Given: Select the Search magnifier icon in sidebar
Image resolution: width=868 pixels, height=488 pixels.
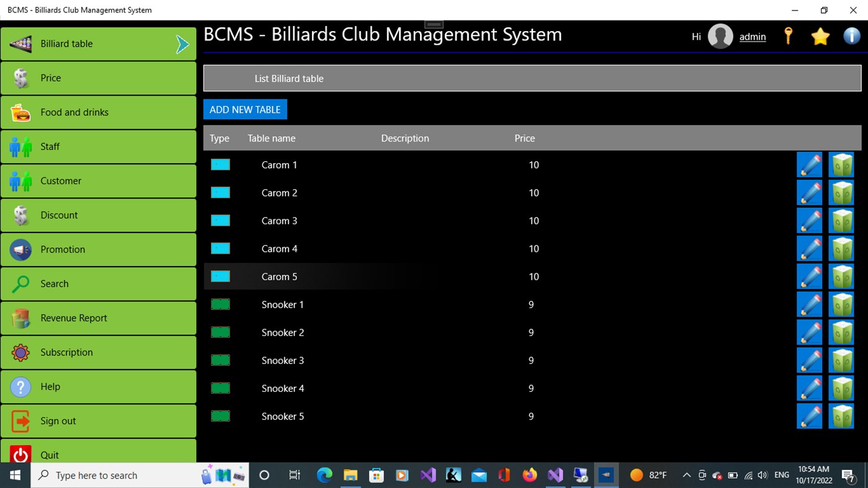Looking at the screenshot, I should click(20, 283).
